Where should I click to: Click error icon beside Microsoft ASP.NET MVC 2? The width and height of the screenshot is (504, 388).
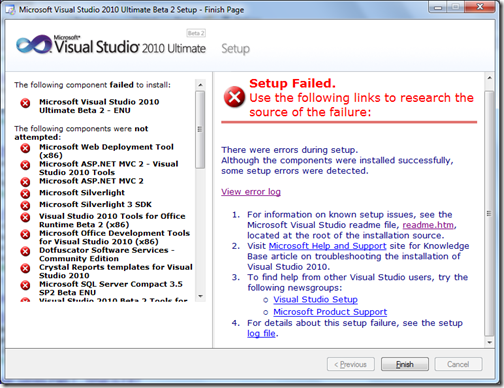[x=25, y=182]
